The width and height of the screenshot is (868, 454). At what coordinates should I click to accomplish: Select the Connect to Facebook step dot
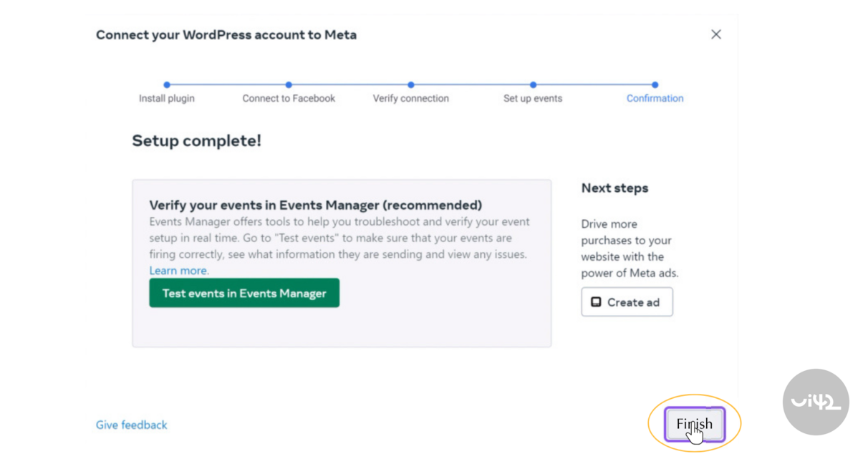pyautogui.click(x=289, y=84)
